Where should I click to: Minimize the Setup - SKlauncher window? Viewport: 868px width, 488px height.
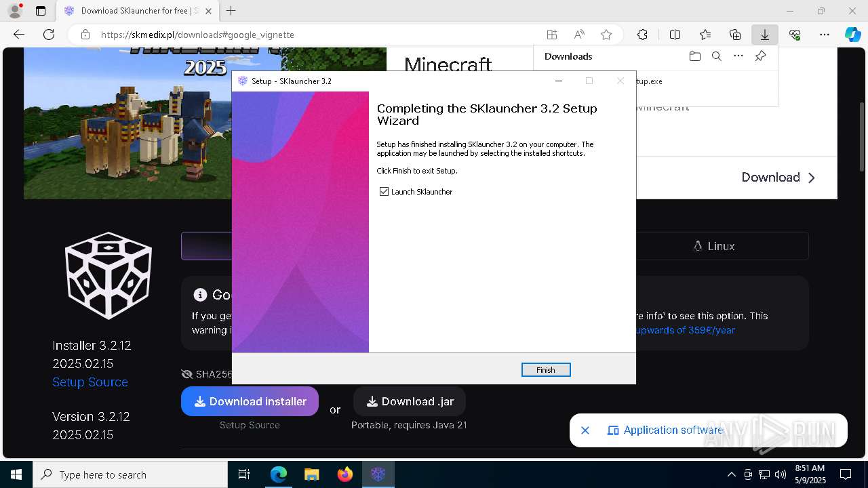[x=559, y=81]
